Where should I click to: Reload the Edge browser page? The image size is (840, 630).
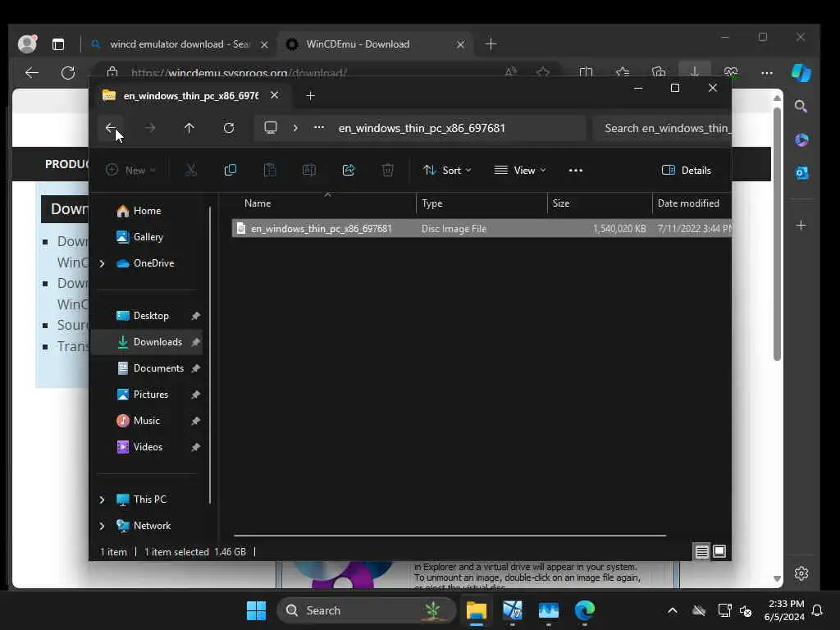pos(68,73)
